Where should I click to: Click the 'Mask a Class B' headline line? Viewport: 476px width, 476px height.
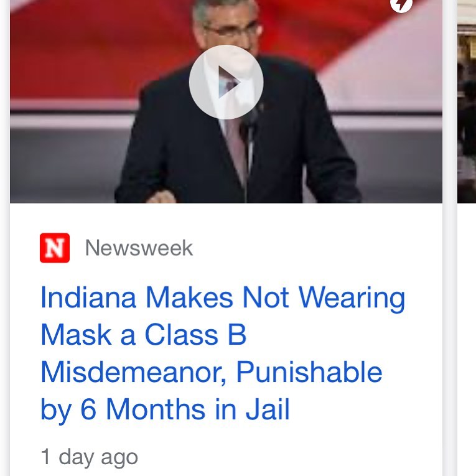tap(143, 335)
